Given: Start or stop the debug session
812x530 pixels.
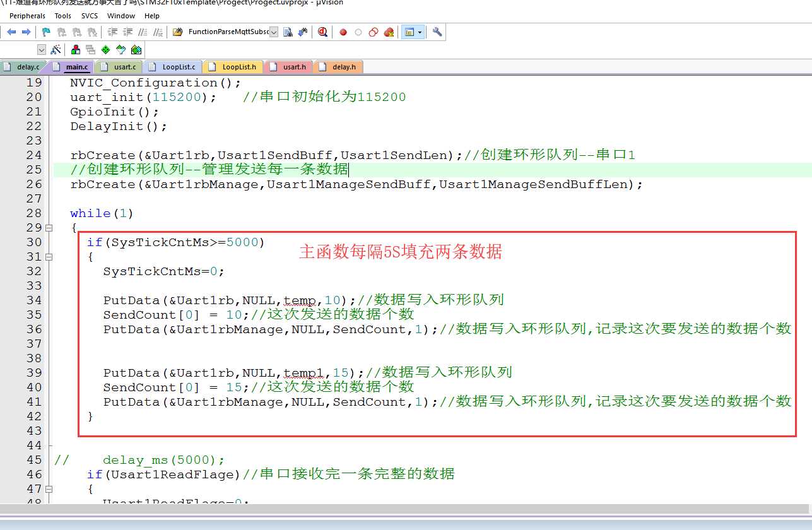Looking at the screenshot, I should coord(323,32).
